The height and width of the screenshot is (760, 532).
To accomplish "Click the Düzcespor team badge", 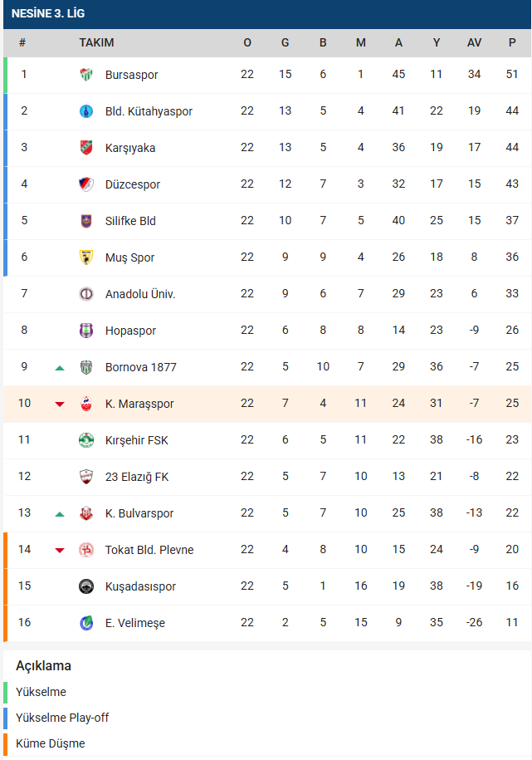I will tap(85, 184).
